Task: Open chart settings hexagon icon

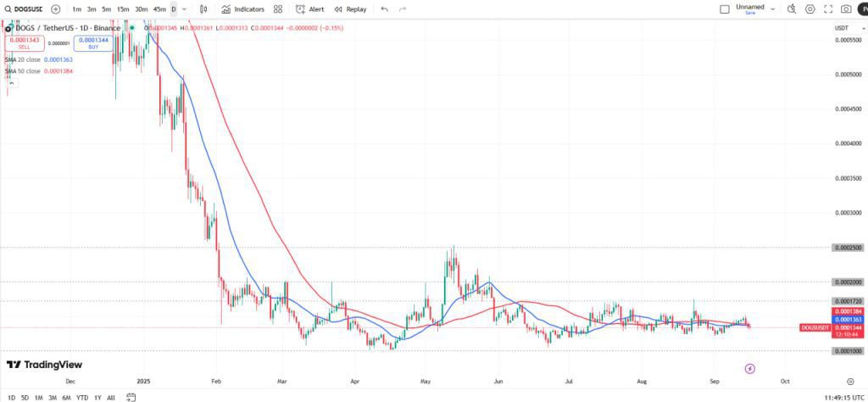Action: [810, 9]
